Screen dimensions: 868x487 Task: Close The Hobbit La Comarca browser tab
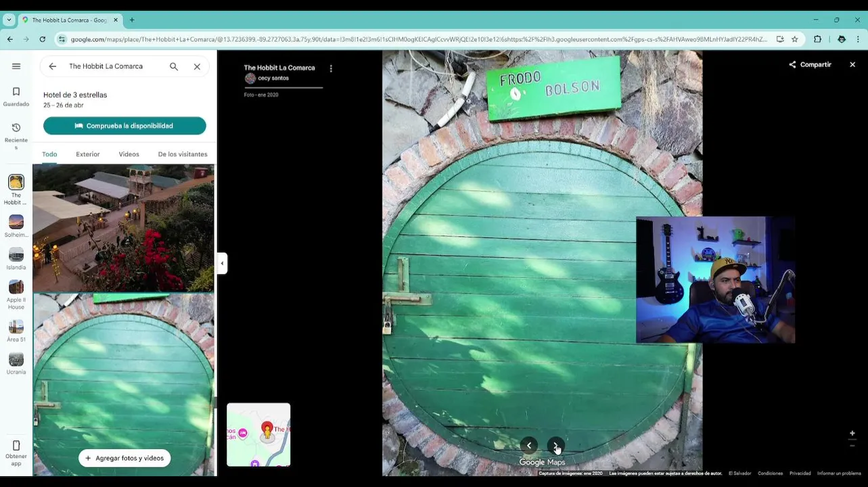pos(116,20)
